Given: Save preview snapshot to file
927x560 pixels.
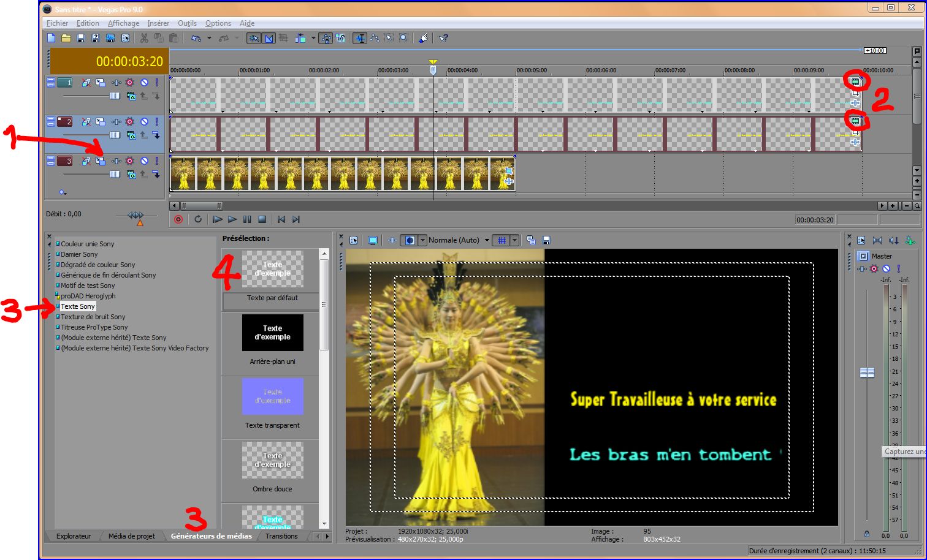Looking at the screenshot, I should (x=546, y=240).
